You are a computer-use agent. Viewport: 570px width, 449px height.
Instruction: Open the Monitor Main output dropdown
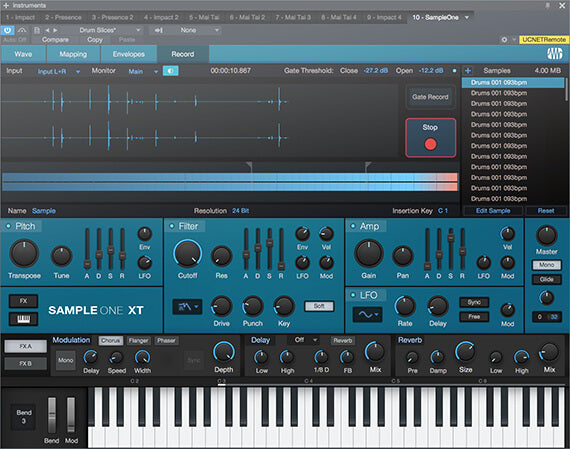143,71
